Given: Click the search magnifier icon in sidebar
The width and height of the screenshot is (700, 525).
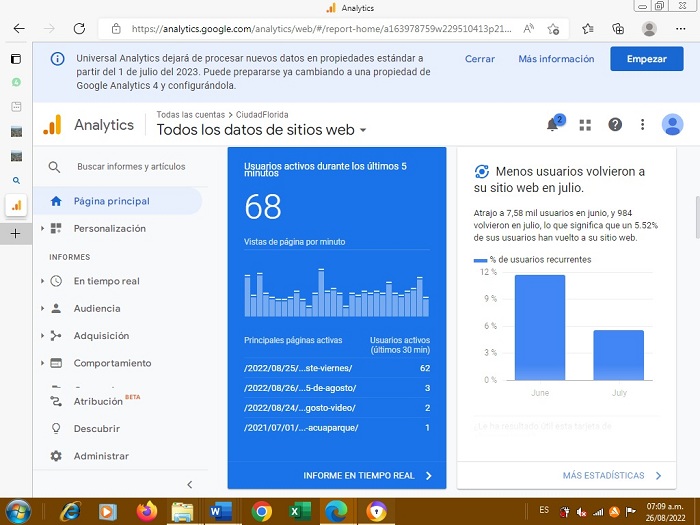Looking at the screenshot, I should [54, 167].
